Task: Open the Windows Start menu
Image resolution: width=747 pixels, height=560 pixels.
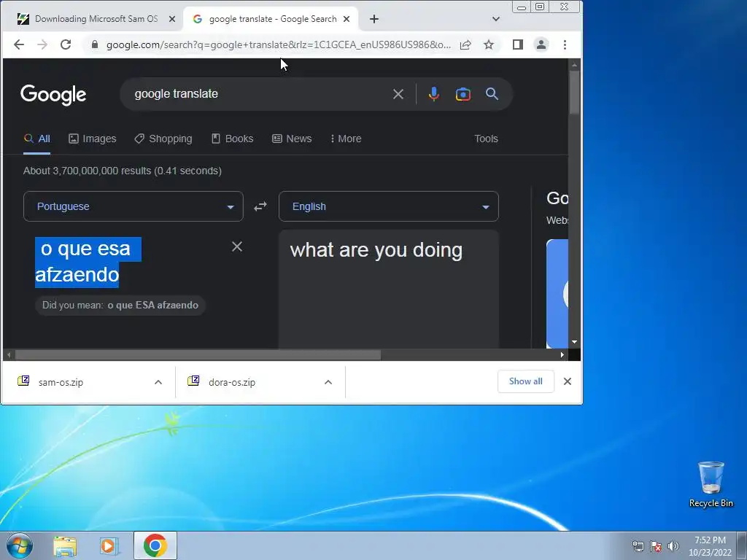Action: 20,545
